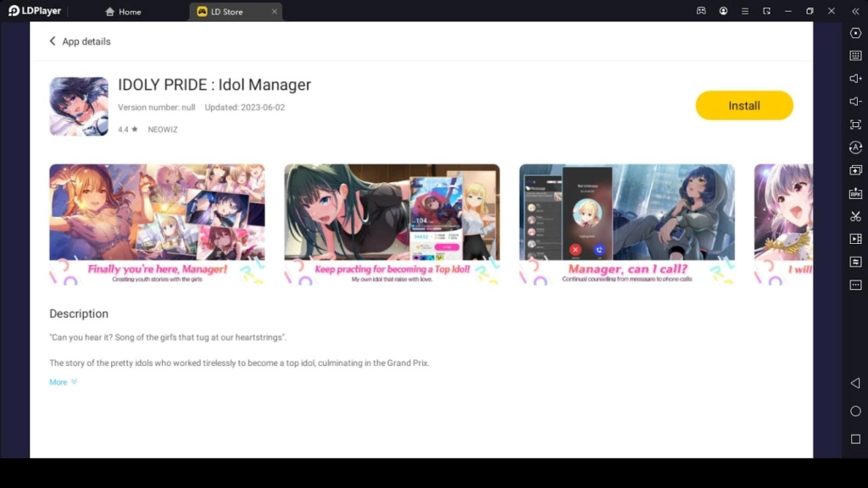Open the user account icon
Screen dimensions: 868x488
(723, 11)
